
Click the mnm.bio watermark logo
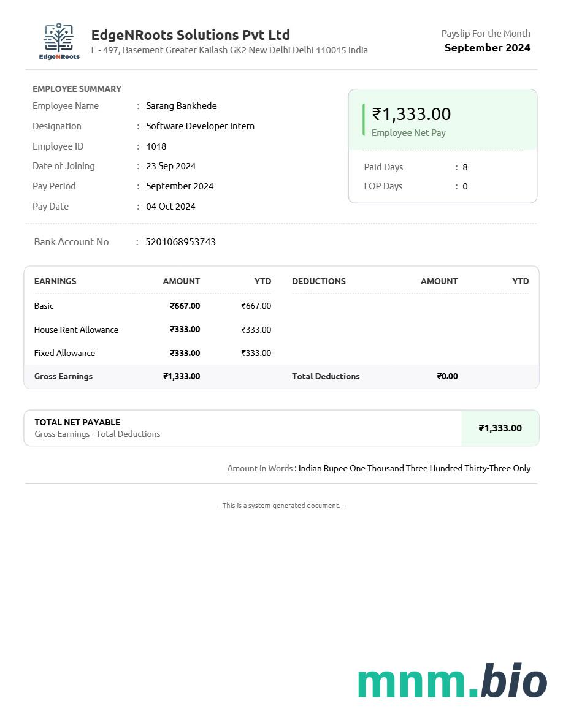(x=452, y=681)
